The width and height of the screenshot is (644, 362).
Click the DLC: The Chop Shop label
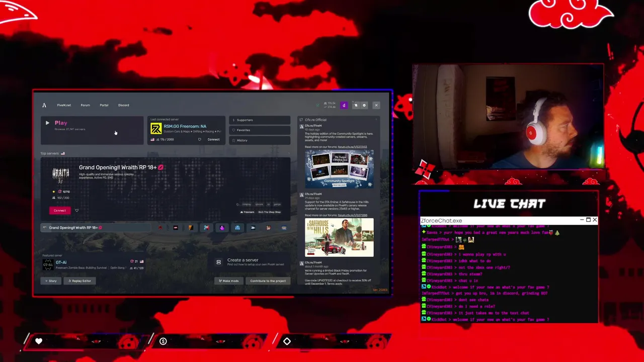coord(270,212)
